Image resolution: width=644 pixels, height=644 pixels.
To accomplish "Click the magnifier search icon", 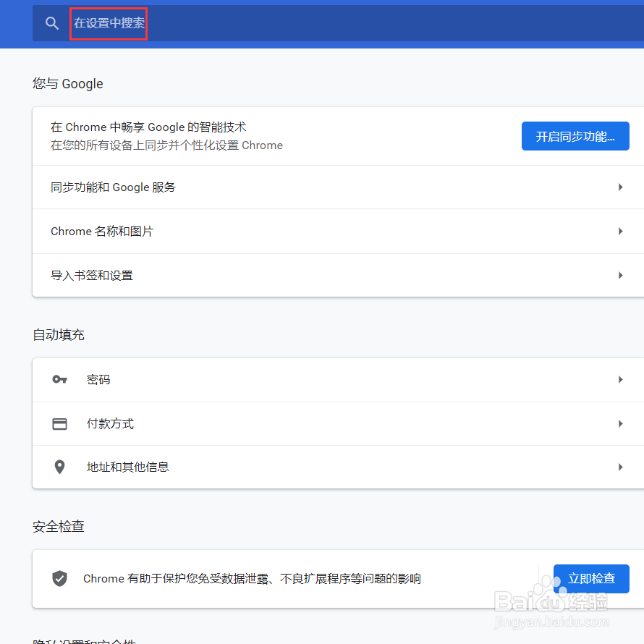I will coord(52,23).
